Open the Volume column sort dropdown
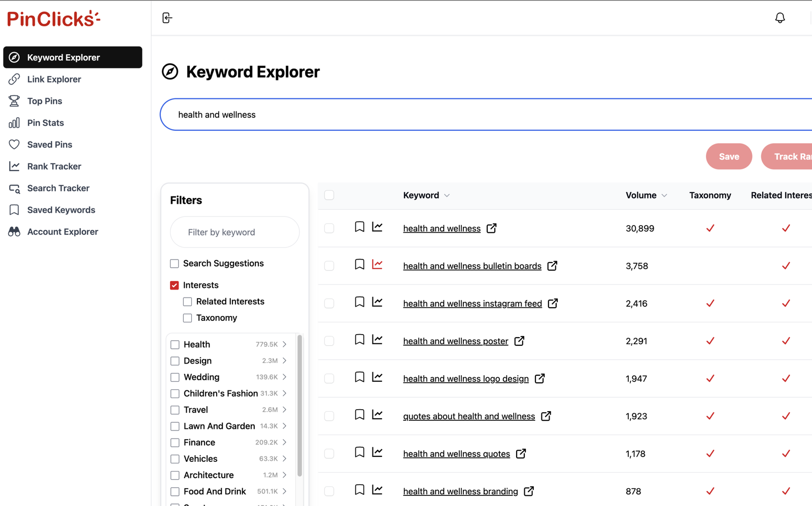 click(664, 195)
